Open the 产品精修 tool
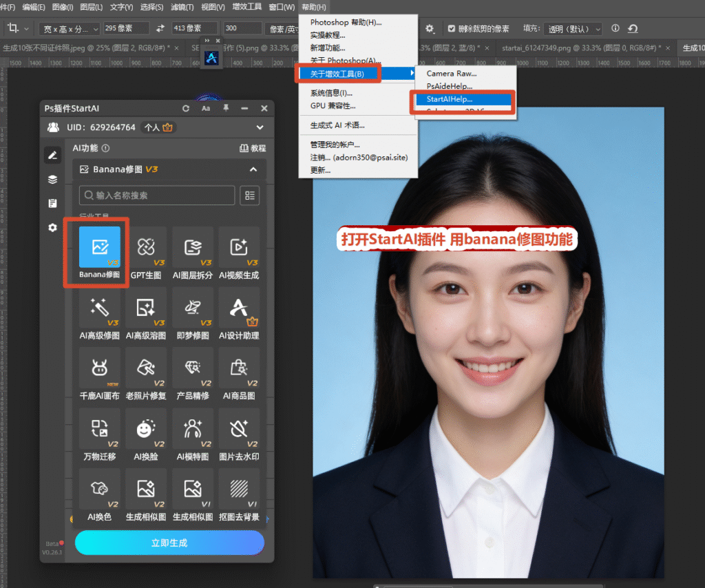 pyautogui.click(x=193, y=374)
